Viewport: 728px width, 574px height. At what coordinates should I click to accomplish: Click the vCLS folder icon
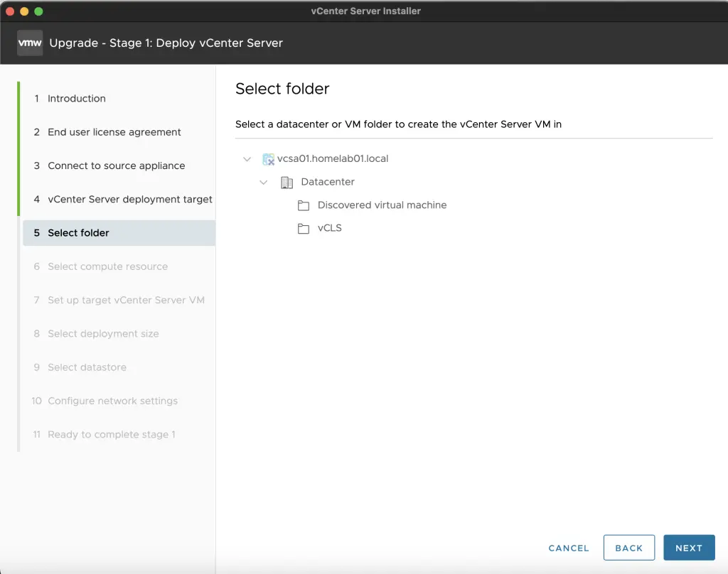304,228
